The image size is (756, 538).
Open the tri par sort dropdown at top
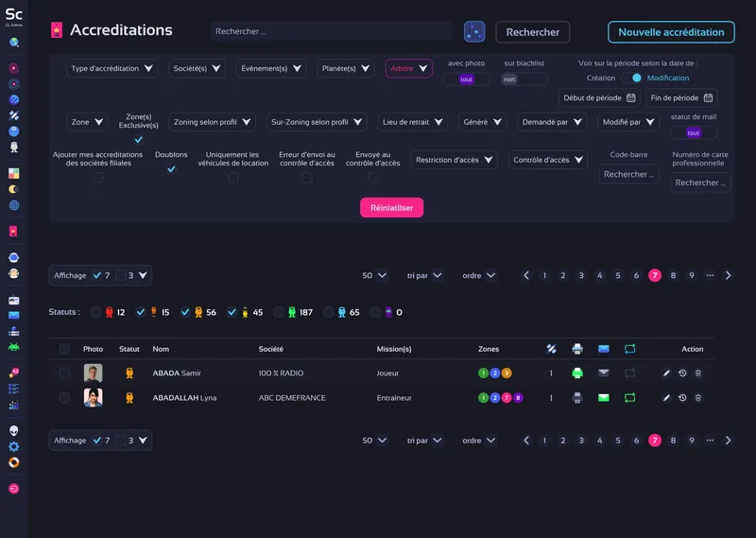tap(424, 276)
